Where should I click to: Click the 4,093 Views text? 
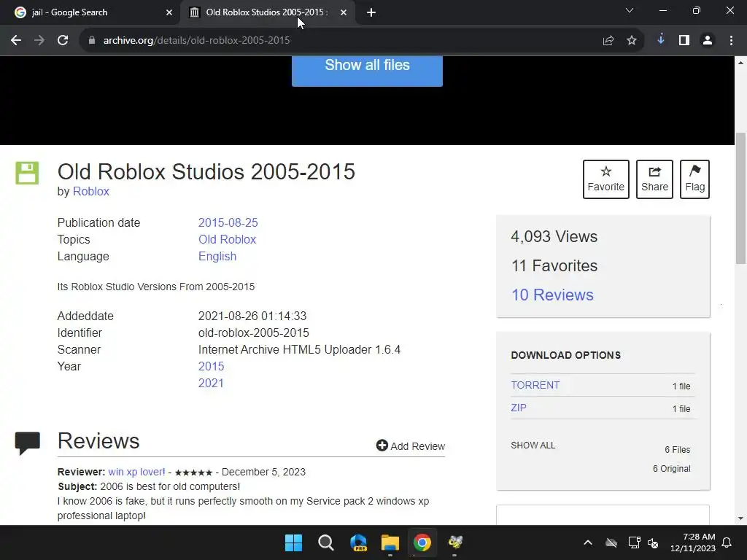pos(554,237)
